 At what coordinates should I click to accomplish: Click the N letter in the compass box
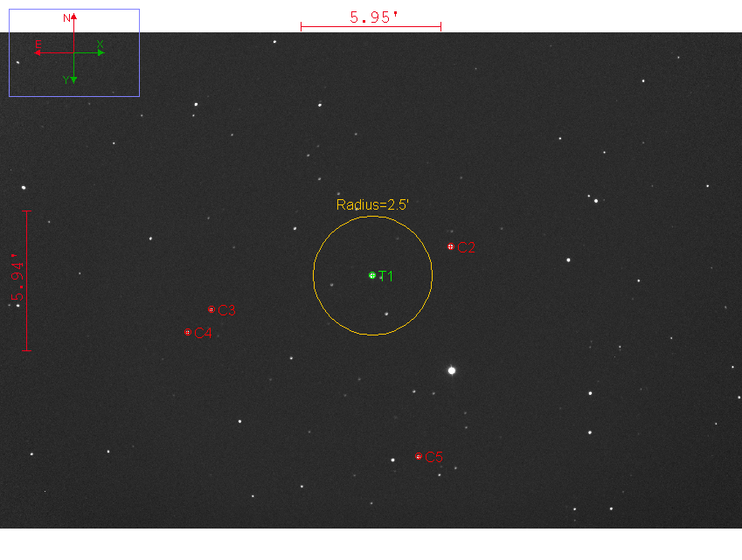point(66,17)
